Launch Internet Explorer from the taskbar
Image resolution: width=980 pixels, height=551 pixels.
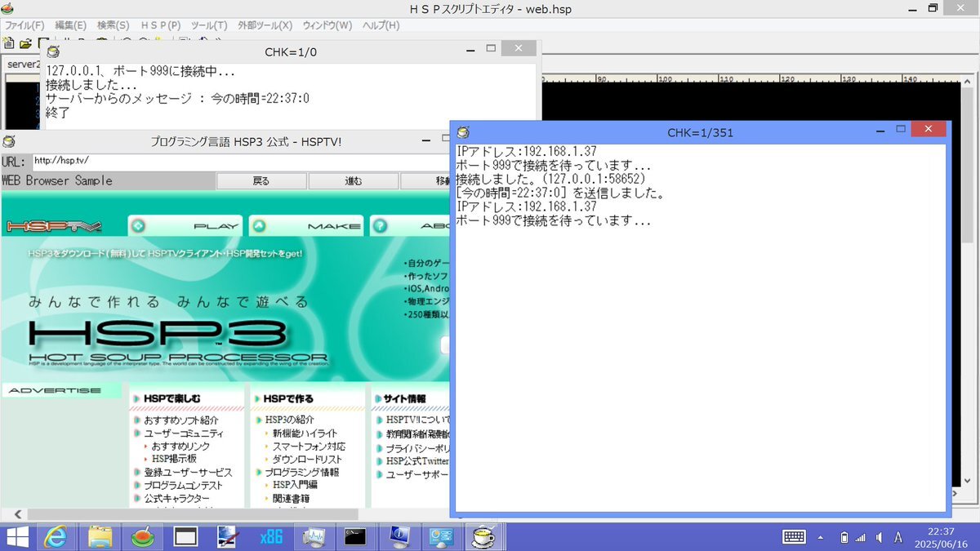point(56,536)
